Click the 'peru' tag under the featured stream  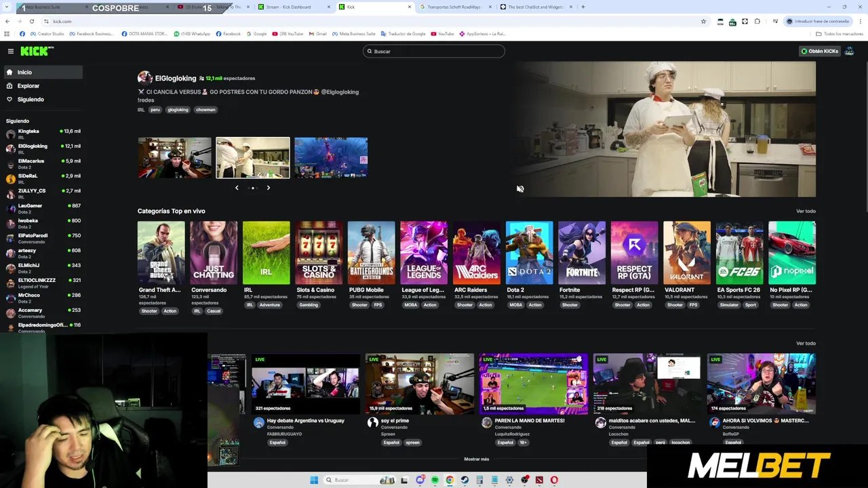[x=155, y=110]
